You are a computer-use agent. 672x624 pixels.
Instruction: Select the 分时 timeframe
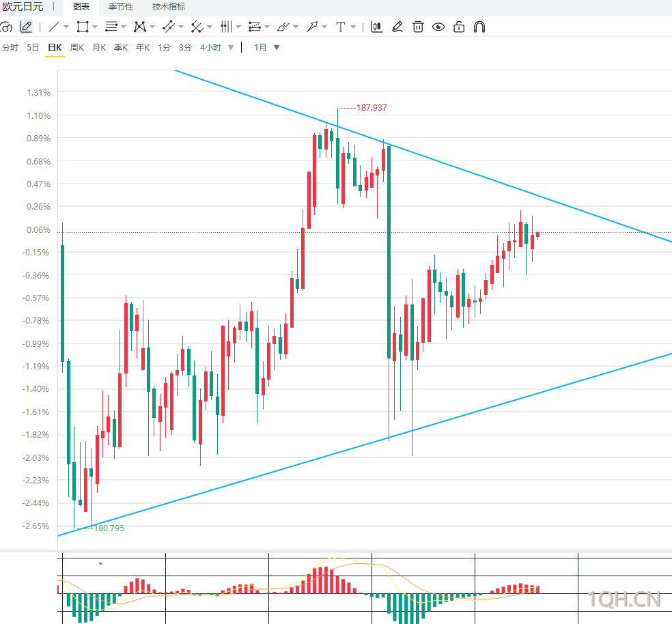(10, 48)
